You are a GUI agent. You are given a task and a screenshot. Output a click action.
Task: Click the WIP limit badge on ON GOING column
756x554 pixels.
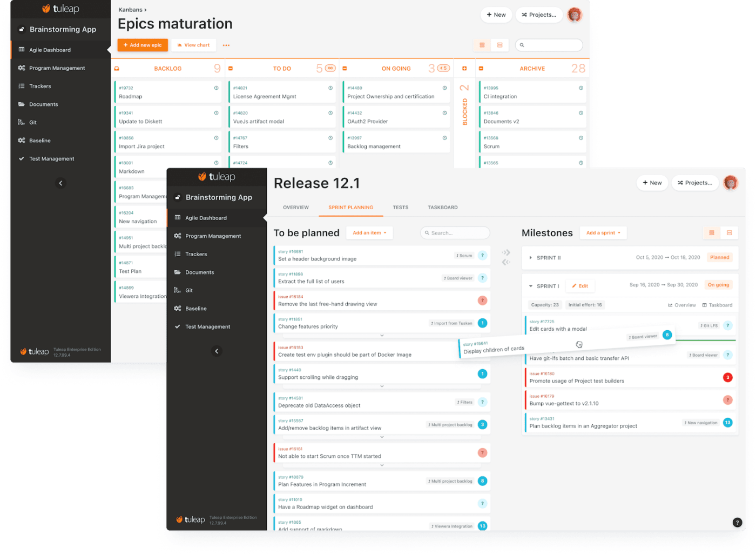tap(443, 68)
